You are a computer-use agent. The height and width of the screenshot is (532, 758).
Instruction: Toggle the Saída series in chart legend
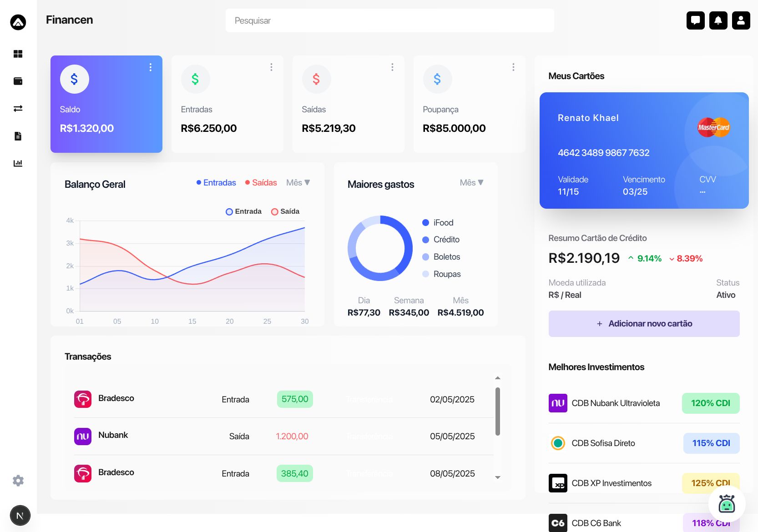(x=285, y=211)
